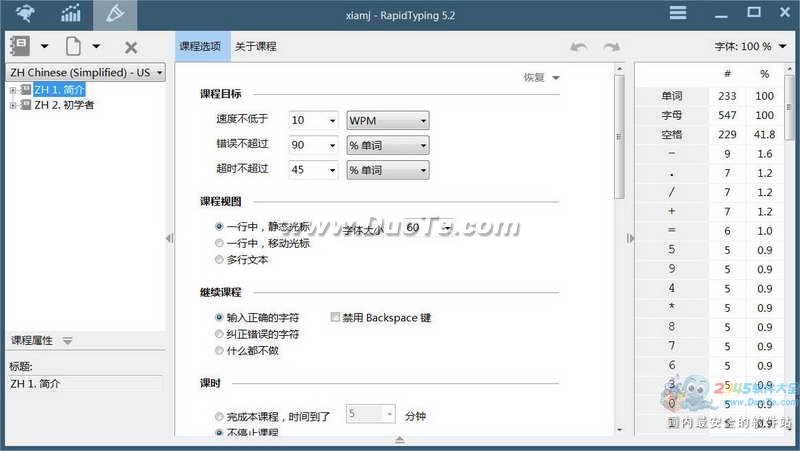The image size is (800, 451).
Task: Select 一行中，移动光标 radio option
Action: pos(219,243)
